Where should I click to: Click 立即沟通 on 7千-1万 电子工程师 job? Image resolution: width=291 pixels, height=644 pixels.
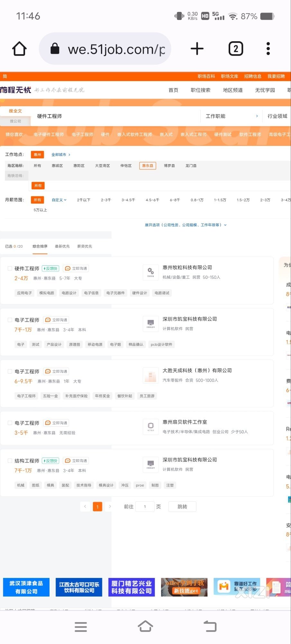[57, 320]
